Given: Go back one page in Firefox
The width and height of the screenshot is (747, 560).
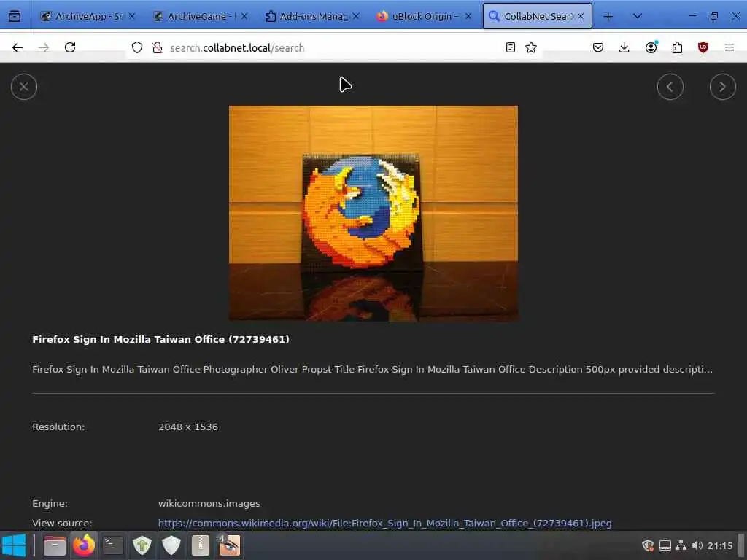Looking at the screenshot, I should coord(18,47).
